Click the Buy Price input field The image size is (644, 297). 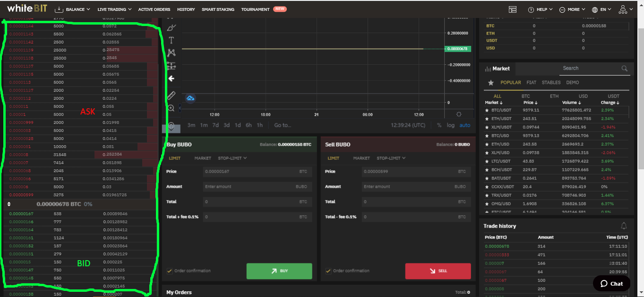tap(258, 172)
